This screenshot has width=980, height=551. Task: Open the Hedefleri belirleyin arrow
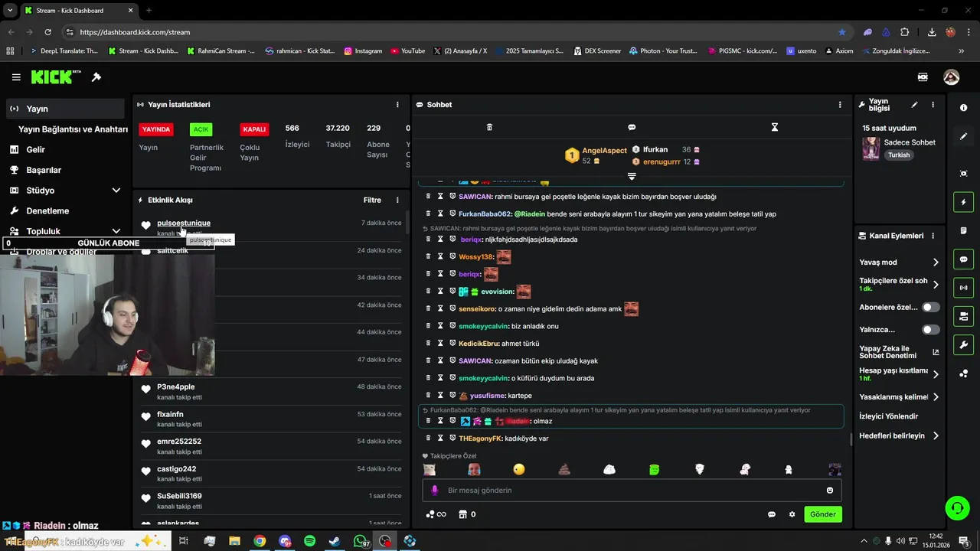[x=936, y=436]
